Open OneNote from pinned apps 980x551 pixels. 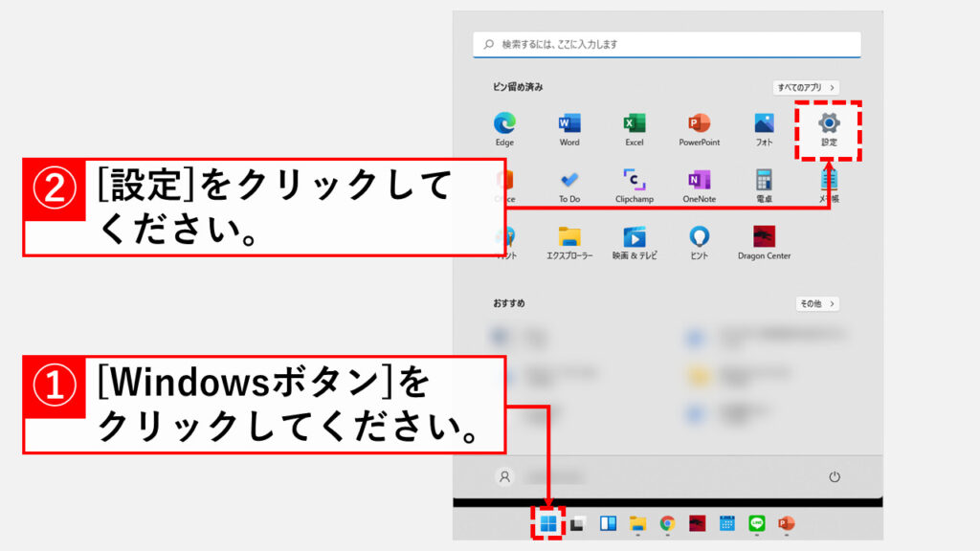click(x=700, y=187)
